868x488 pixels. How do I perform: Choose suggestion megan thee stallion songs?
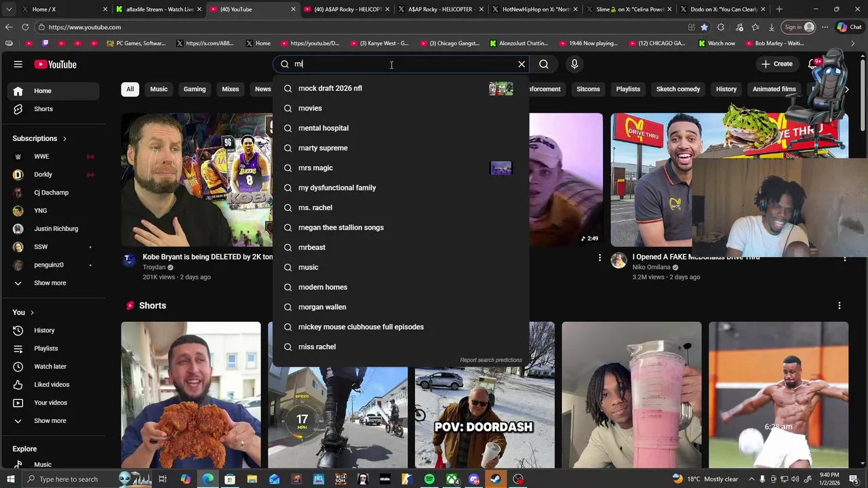pos(401,228)
